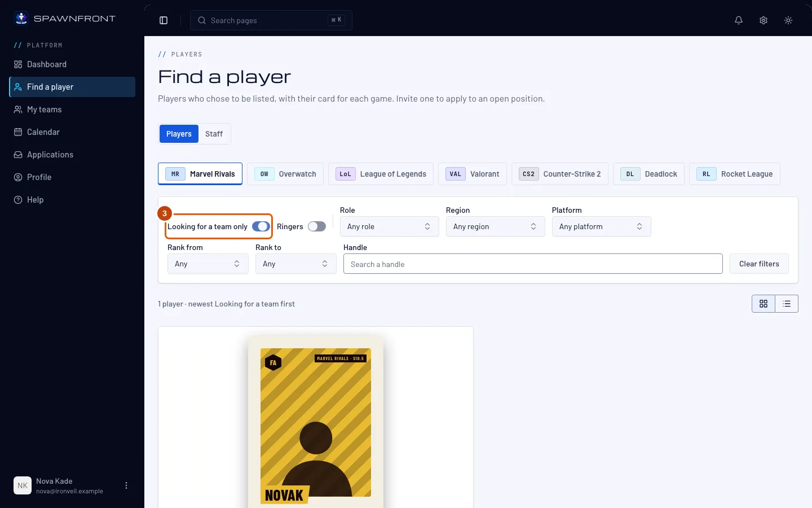Screen dimensions: 812x508
Task: Turn off Looking for a team only
Action: [x=261, y=226]
